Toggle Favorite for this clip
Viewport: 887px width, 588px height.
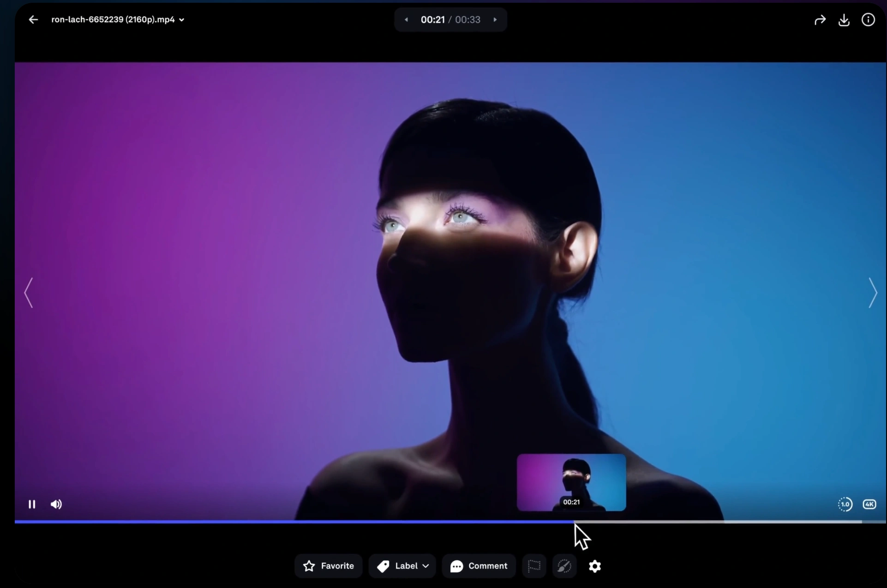309,566
